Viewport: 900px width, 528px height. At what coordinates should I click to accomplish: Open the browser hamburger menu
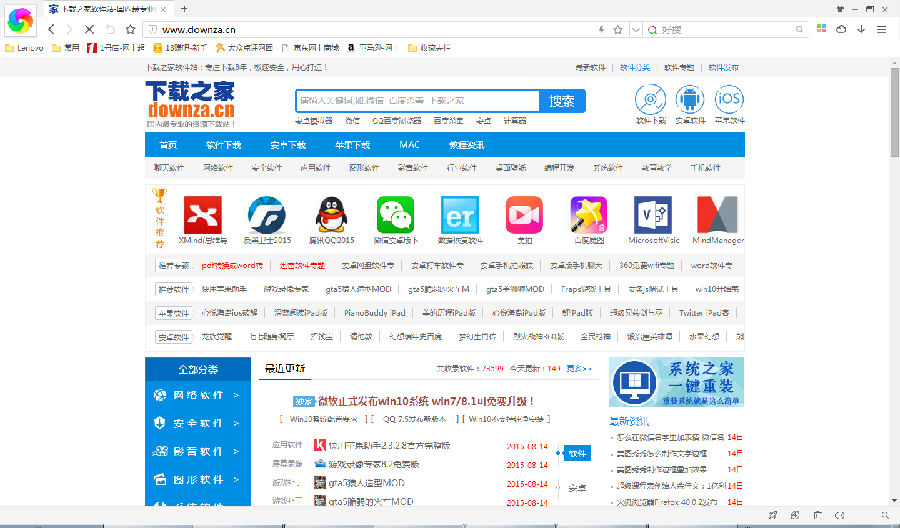tap(882, 29)
